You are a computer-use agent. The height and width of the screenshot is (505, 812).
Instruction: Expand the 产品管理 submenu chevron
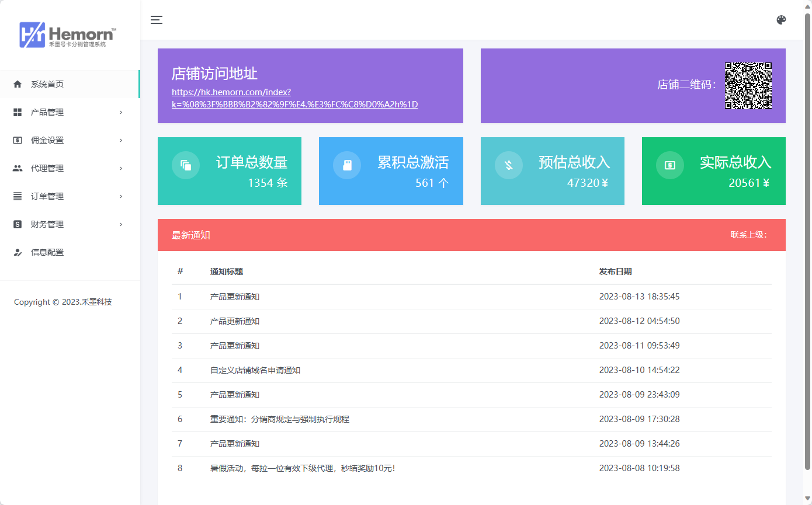[121, 112]
